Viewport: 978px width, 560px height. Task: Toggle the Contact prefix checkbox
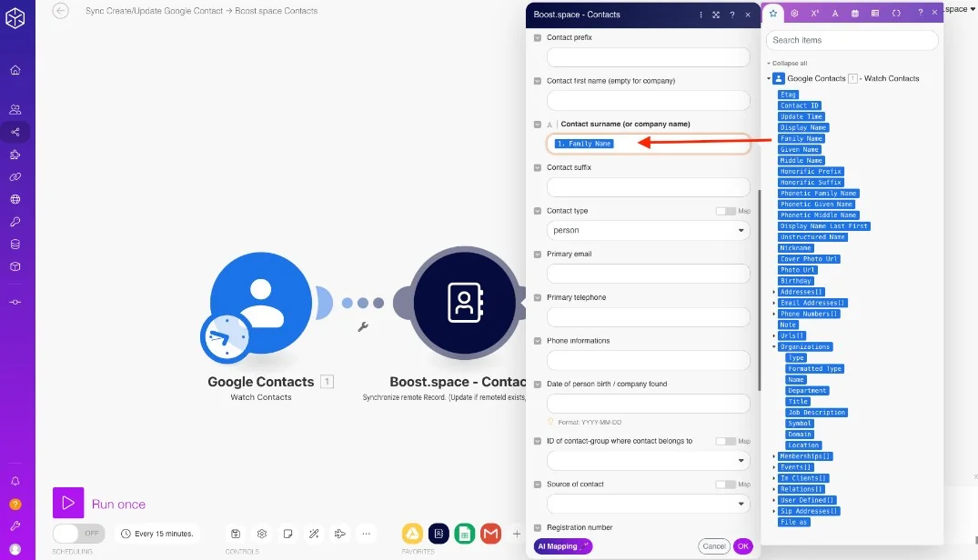pyautogui.click(x=538, y=37)
